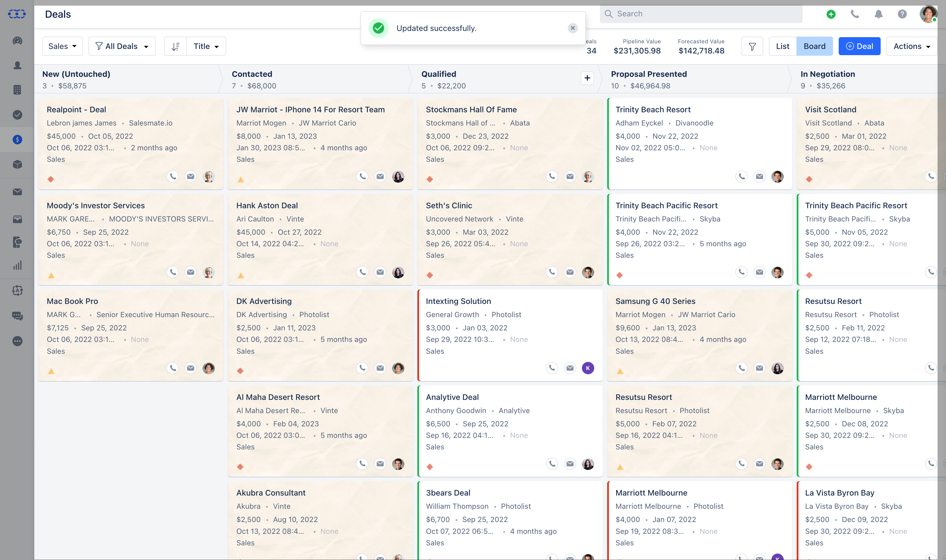
Task: Open Companies building icon in sidebar
Action: pyautogui.click(x=17, y=90)
